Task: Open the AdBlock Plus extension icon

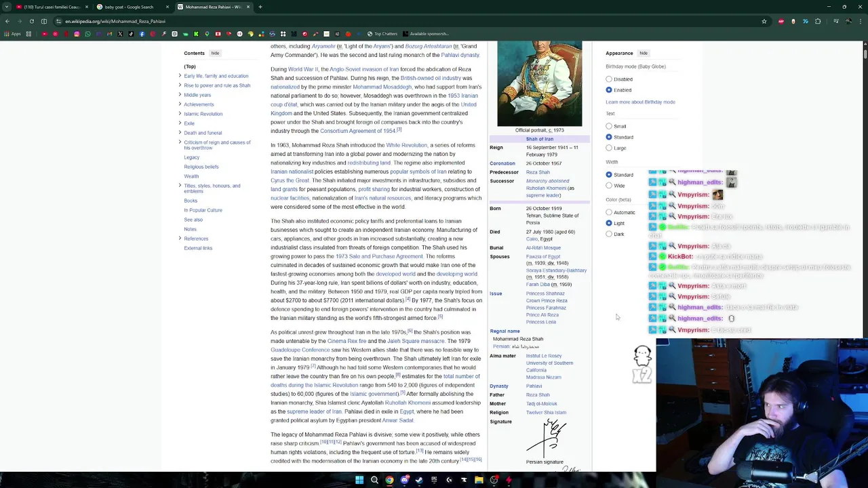Action: tap(781, 21)
